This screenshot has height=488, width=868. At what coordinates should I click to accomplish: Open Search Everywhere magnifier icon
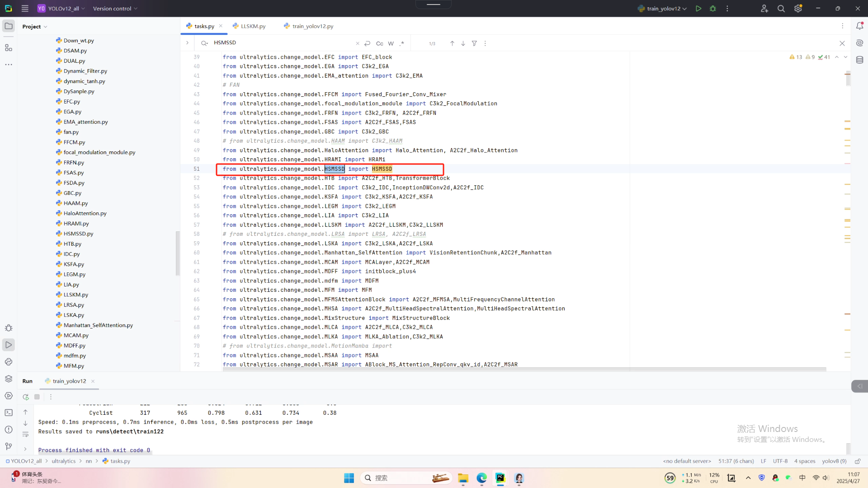click(x=781, y=9)
